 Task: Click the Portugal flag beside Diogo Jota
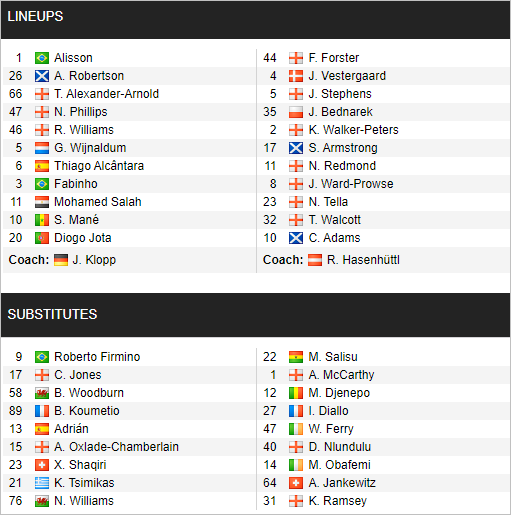pos(42,238)
